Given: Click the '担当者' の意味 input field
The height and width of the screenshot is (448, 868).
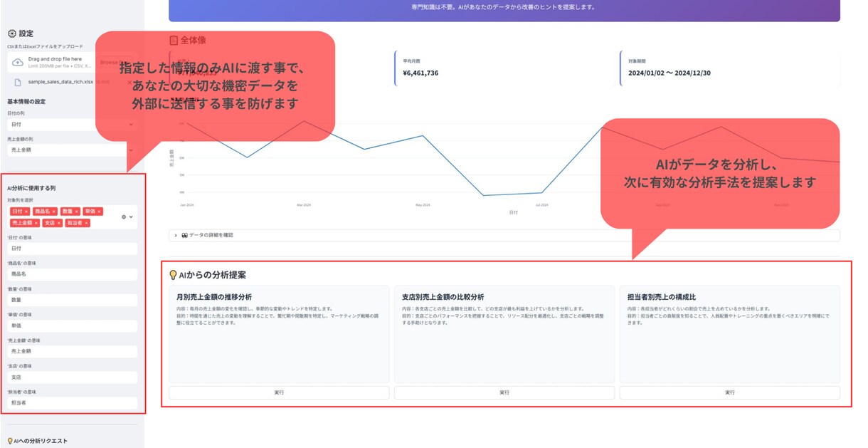Looking at the screenshot, I should (72, 403).
